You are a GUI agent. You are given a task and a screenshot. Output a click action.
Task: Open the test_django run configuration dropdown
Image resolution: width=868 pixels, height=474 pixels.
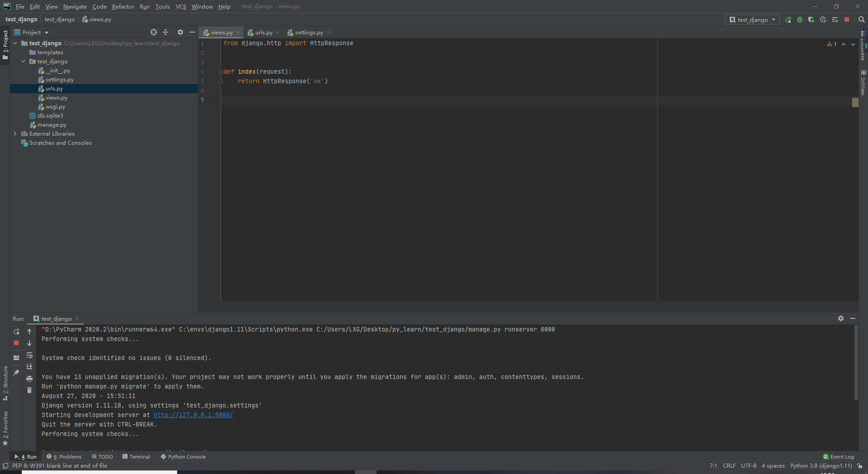752,19
